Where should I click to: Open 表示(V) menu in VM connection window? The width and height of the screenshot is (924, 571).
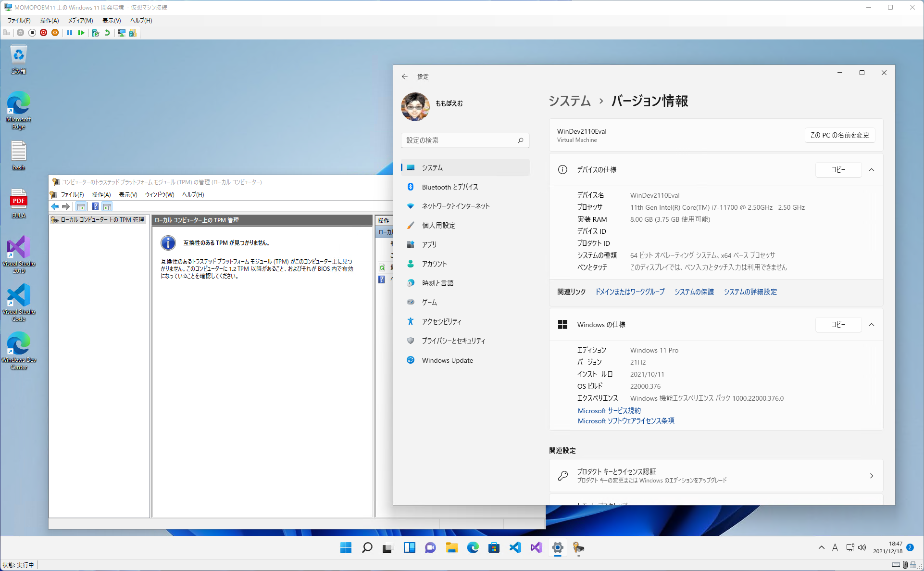click(x=112, y=20)
